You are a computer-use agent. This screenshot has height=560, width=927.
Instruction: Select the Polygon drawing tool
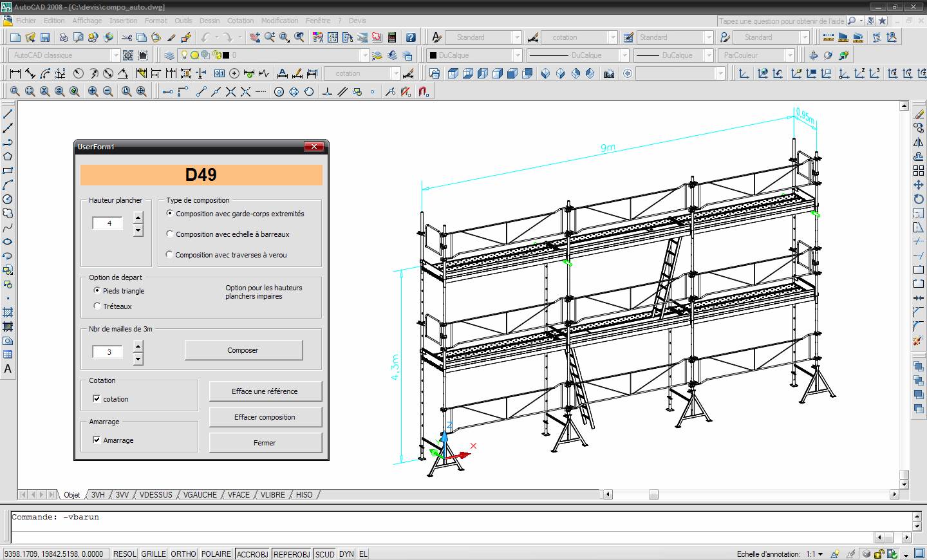tap(8, 156)
